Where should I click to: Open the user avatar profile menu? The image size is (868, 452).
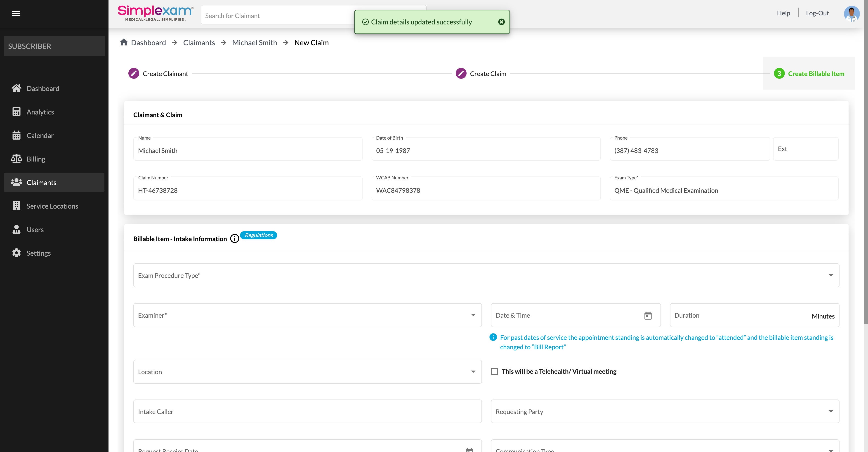[851, 14]
